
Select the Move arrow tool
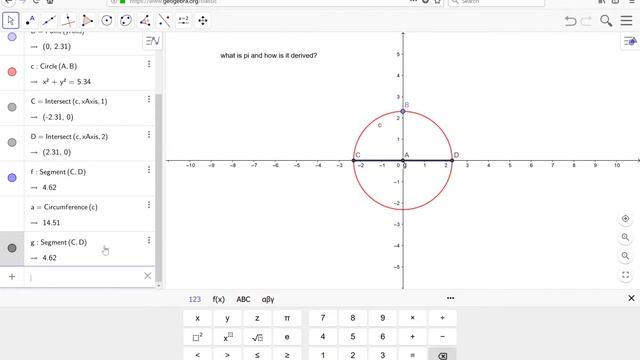click(x=11, y=20)
